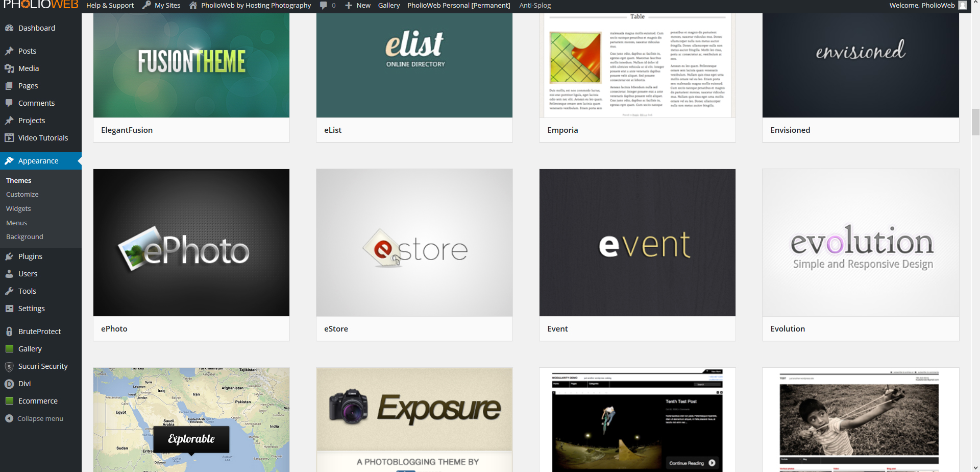Click the Evolution theme name
Screen dimensions: 980x472
point(788,329)
